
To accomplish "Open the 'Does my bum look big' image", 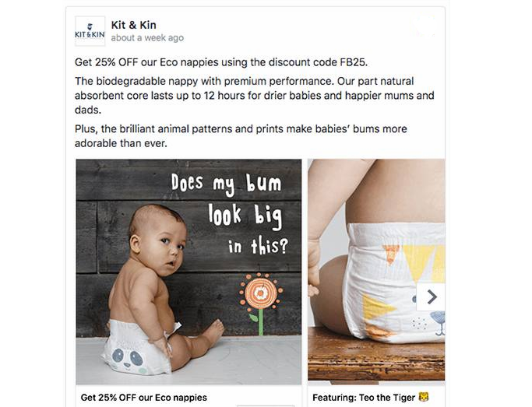I will tap(188, 272).
